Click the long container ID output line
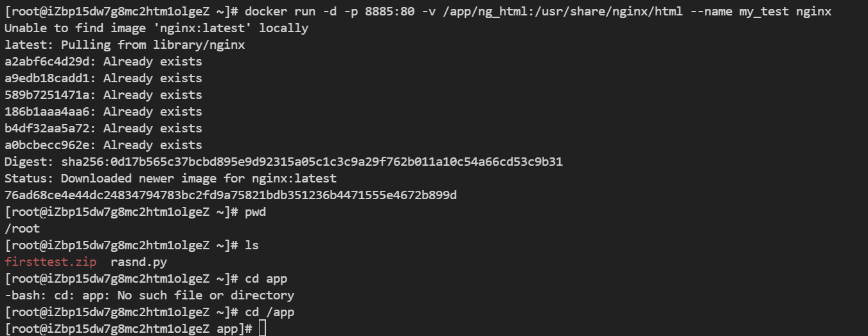The height and width of the screenshot is (336, 868). tap(230, 195)
